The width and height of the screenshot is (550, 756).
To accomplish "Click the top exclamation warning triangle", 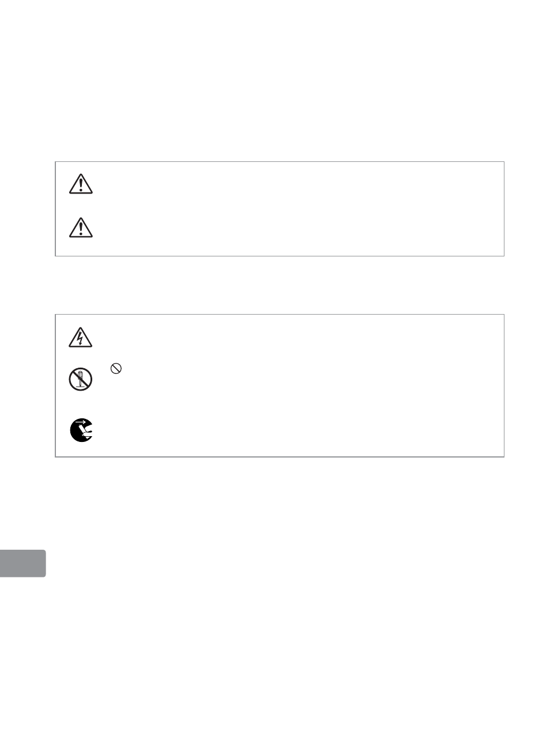I will pyautogui.click(x=81, y=183).
